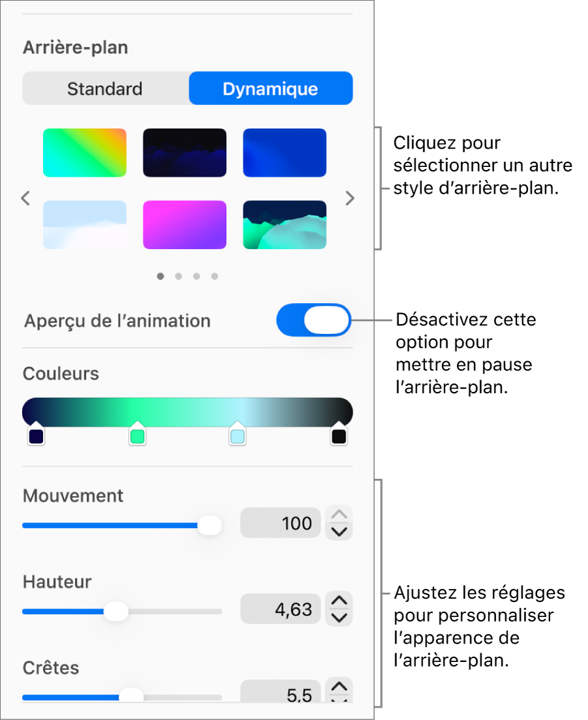Select the green color stop on gradient
This screenshot has height=720, width=588.
[x=138, y=433]
